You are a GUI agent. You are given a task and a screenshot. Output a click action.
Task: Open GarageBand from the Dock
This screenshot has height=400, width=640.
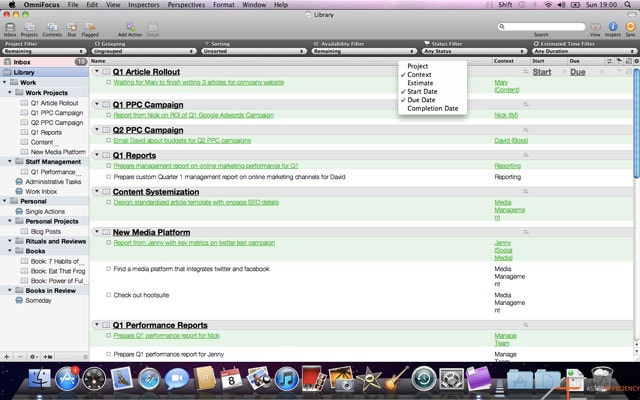click(396, 378)
